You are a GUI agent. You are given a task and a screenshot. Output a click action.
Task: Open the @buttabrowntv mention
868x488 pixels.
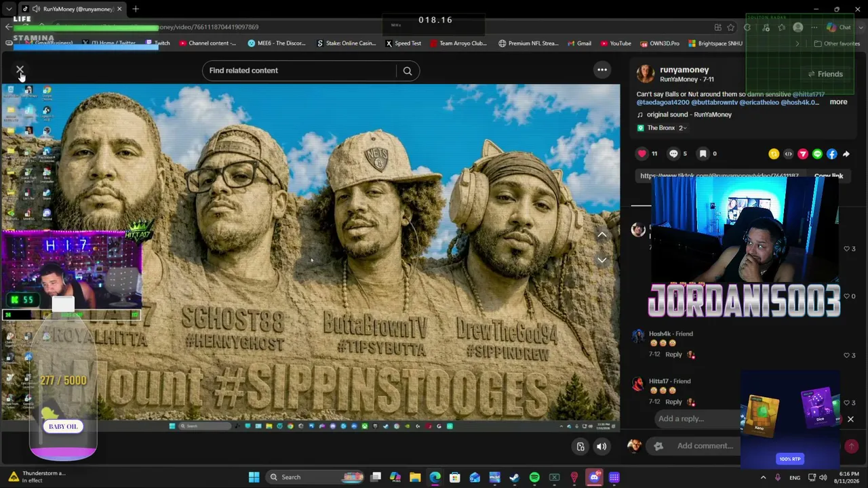click(714, 102)
